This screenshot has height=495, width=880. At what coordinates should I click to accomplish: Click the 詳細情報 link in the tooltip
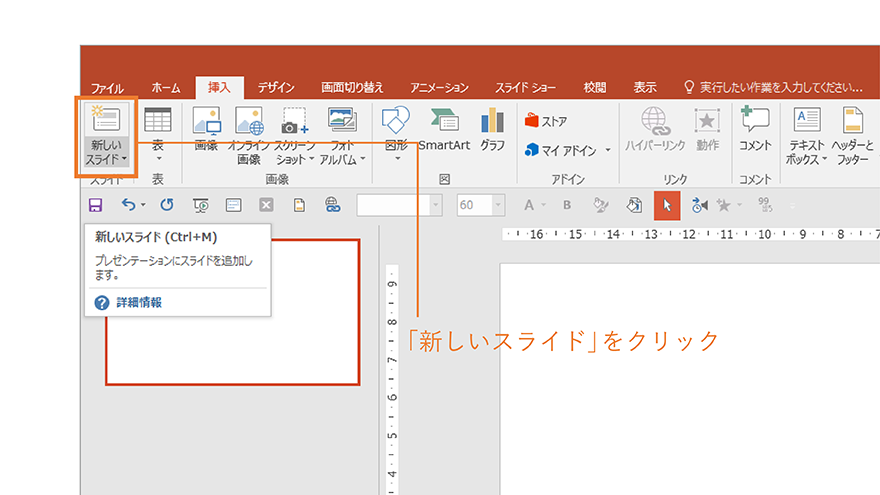[139, 302]
